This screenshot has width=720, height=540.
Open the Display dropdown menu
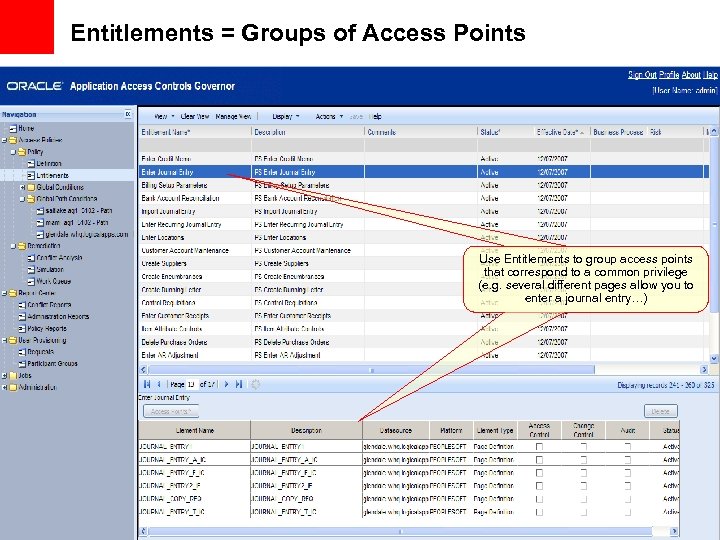(x=286, y=117)
